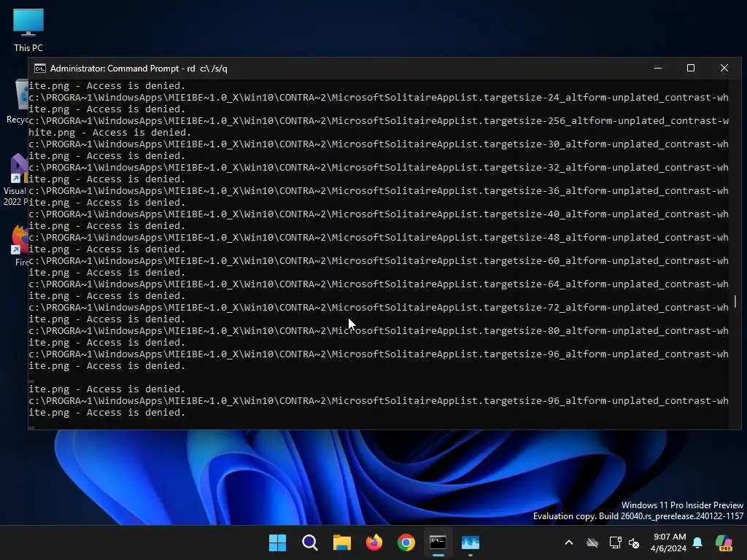This screenshot has width=747, height=560.
Task: Minimize the Command Prompt window
Action: point(658,68)
